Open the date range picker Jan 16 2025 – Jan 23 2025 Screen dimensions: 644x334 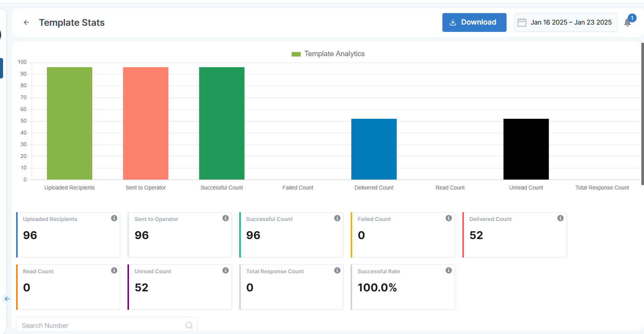(565, 22)
